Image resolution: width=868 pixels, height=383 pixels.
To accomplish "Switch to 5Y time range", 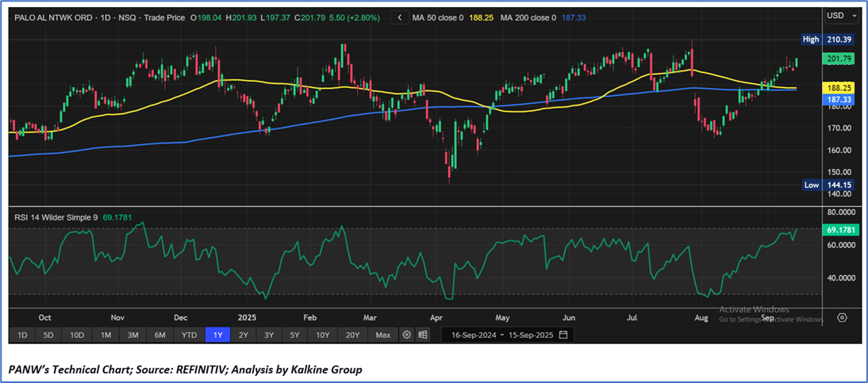I will (294, 335).
